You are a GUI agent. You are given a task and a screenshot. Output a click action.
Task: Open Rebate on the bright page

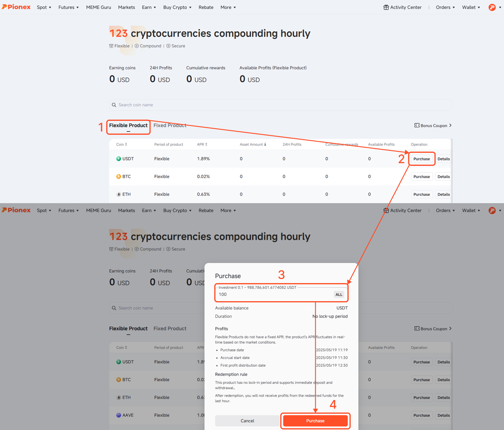coord(206,7)
